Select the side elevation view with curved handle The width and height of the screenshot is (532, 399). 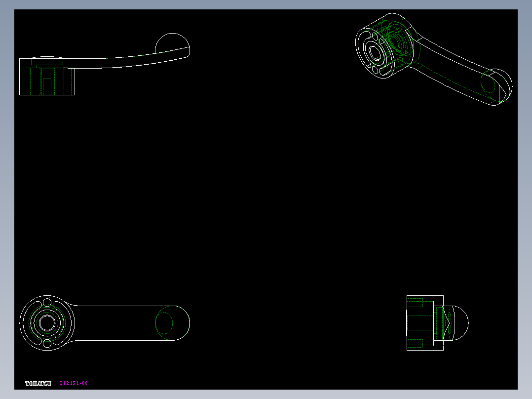(105, 64)
